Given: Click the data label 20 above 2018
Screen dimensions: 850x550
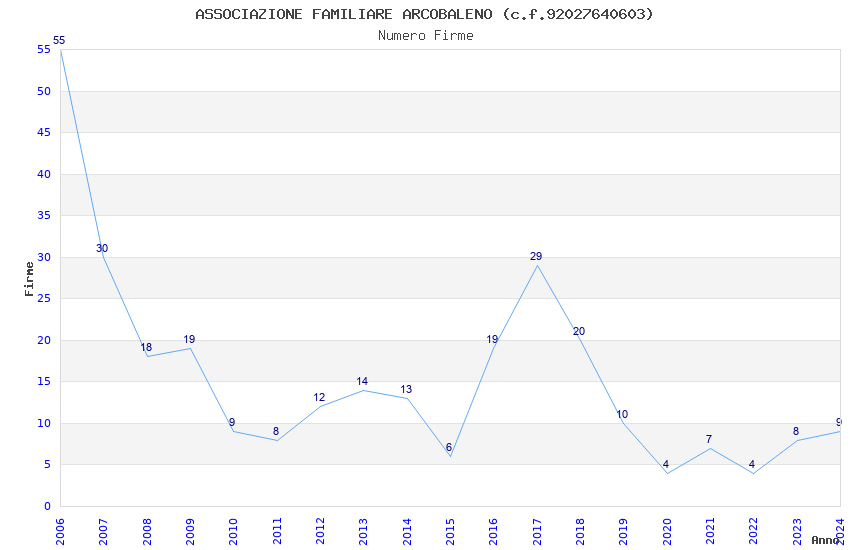Looking at the screenshot, I should [579, 331].
